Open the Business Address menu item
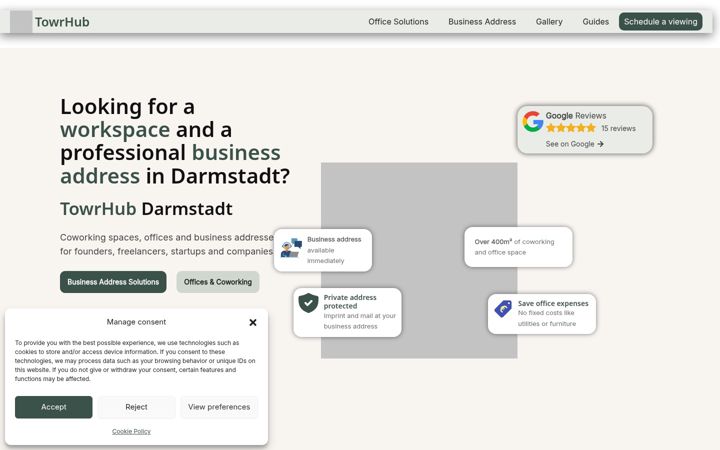 pyautogui.click(x=482, y=22)
